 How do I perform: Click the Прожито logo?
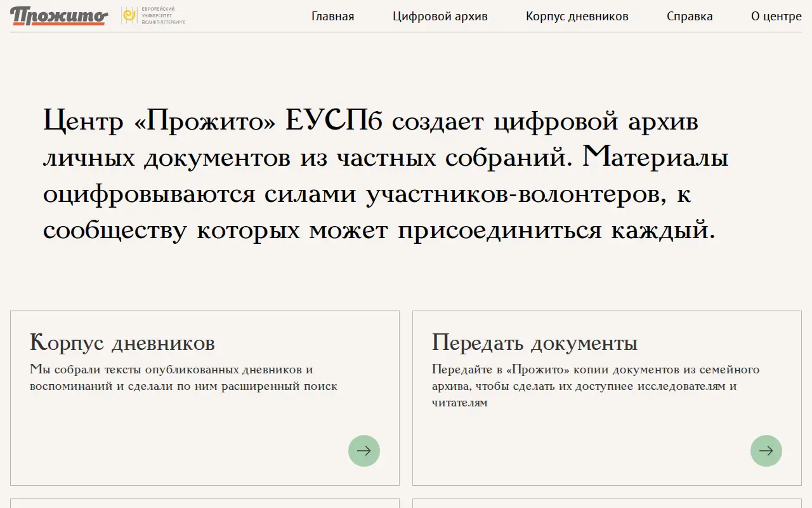[59, 16]
